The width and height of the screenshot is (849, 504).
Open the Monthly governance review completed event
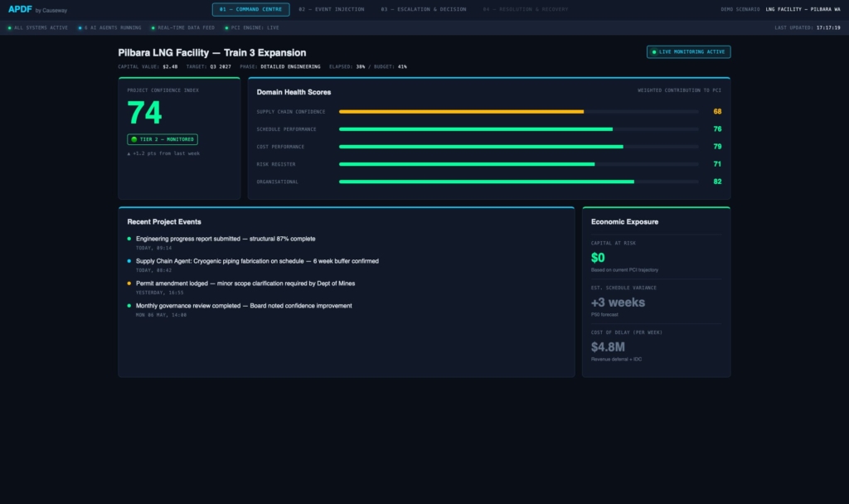pyautogui.click(x=244, y=306)
